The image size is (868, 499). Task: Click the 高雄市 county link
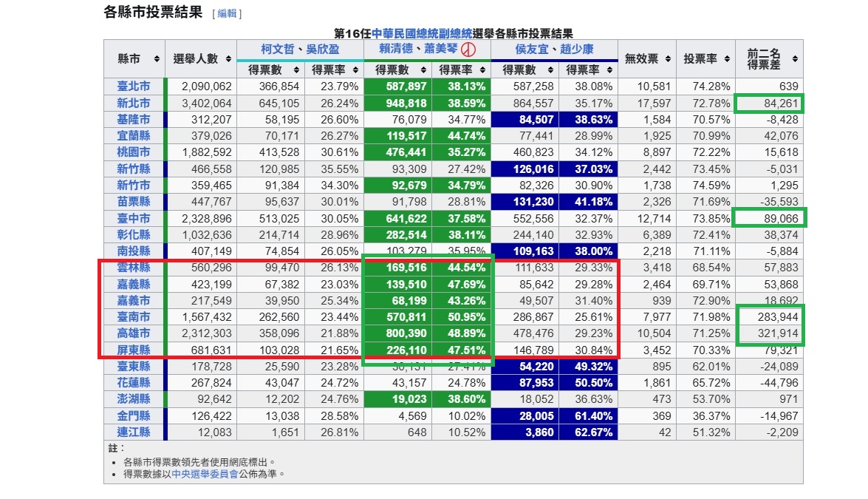tap(134, 333)
